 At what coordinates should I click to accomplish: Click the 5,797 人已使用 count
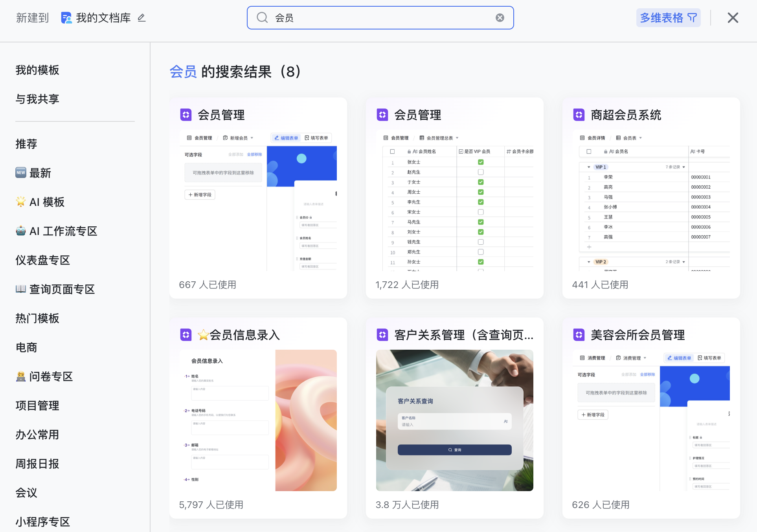pyautogui.click(x=211, y=505)
